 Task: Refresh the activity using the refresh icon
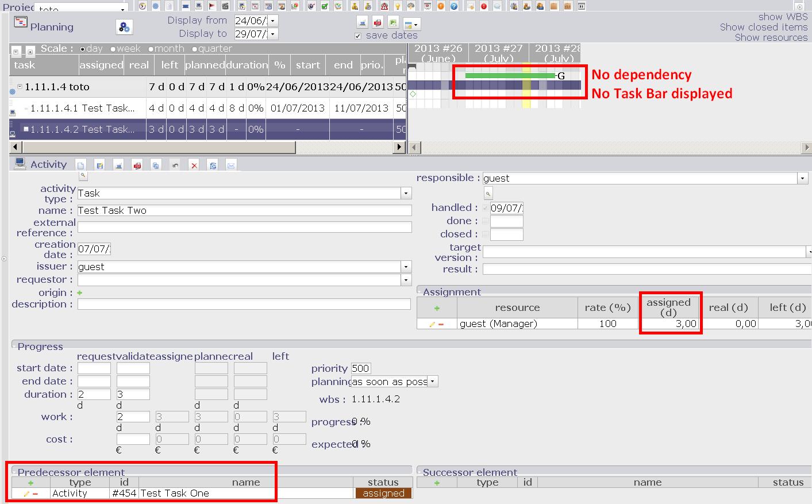click(213, 166)
